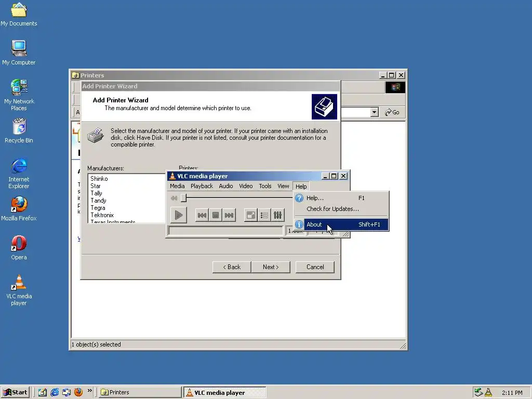This screenshot has width=532, height=399.
Task: Select Shinko in Manufacturers list
Action: (x=99, y=179)
